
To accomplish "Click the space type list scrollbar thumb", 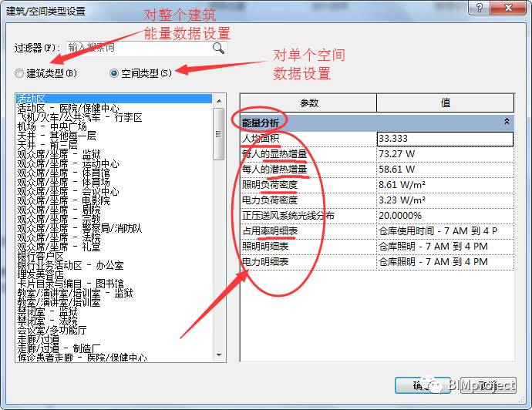I will [x=219, y=134].
